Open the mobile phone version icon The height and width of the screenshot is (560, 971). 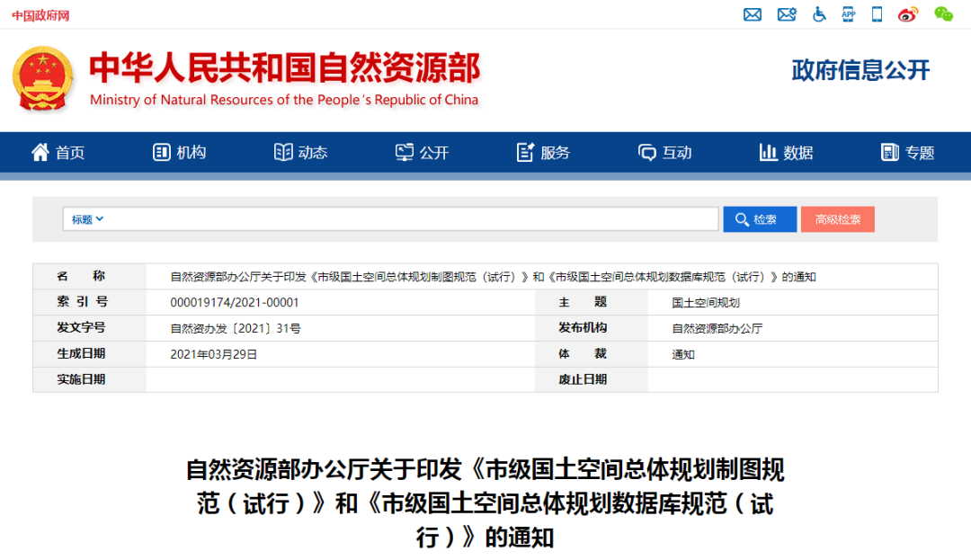coord(877,14)
